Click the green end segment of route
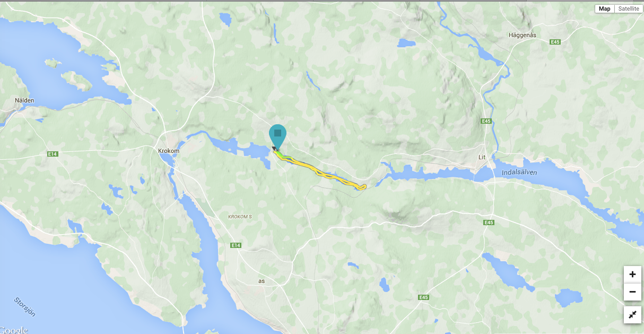 pyautogui.click(x=280, y=155)
